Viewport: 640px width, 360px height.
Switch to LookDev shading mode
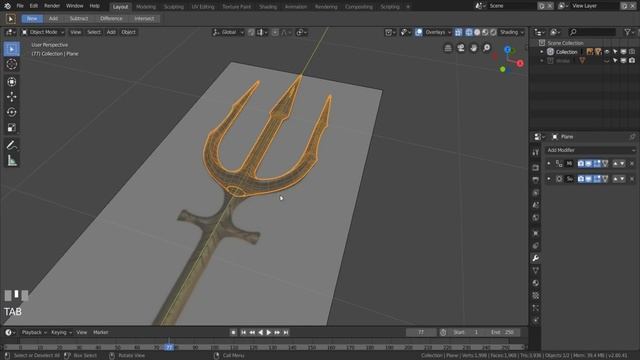[x=485, y=32]
